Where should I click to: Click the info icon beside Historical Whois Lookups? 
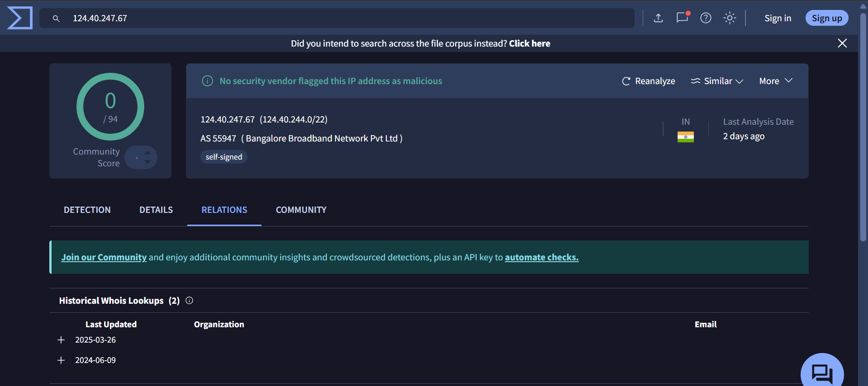click(x=190, y=301)
